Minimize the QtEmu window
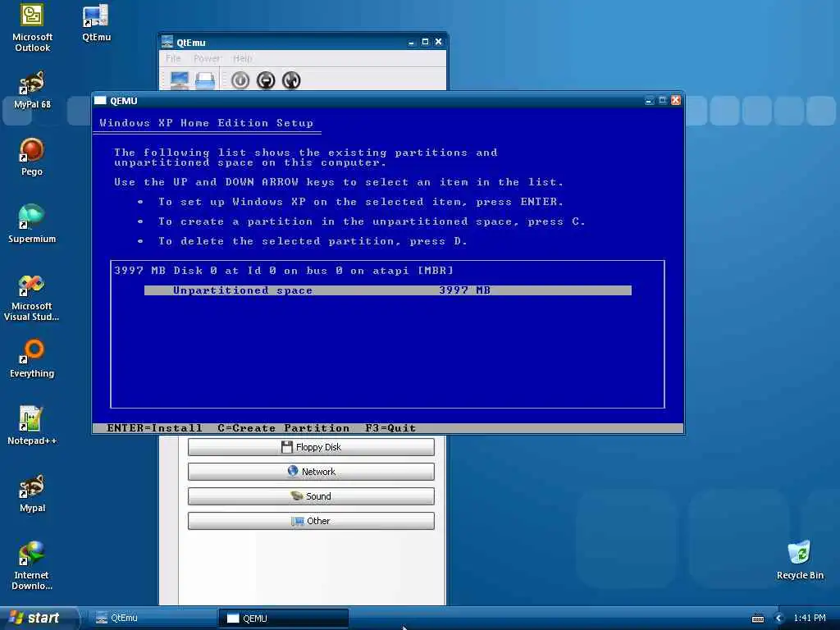Screen dimensions: 840x630 [412, 42]
